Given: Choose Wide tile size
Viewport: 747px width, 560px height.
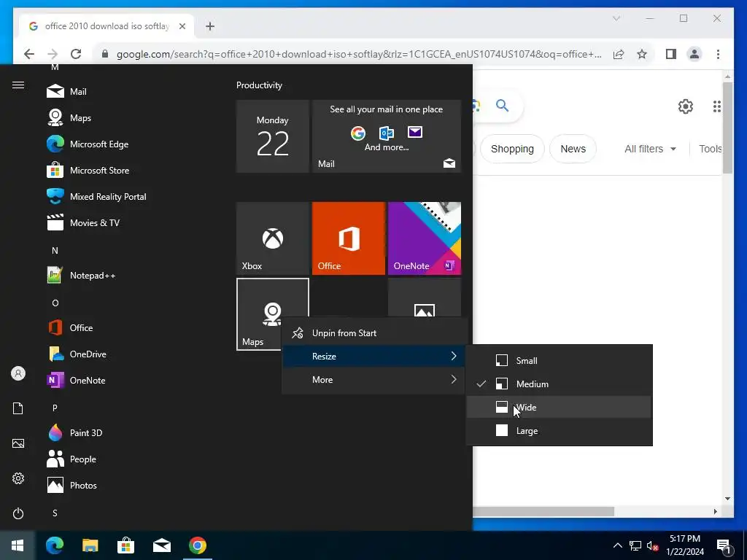Looking at the screenshot, I should point(559,407).
